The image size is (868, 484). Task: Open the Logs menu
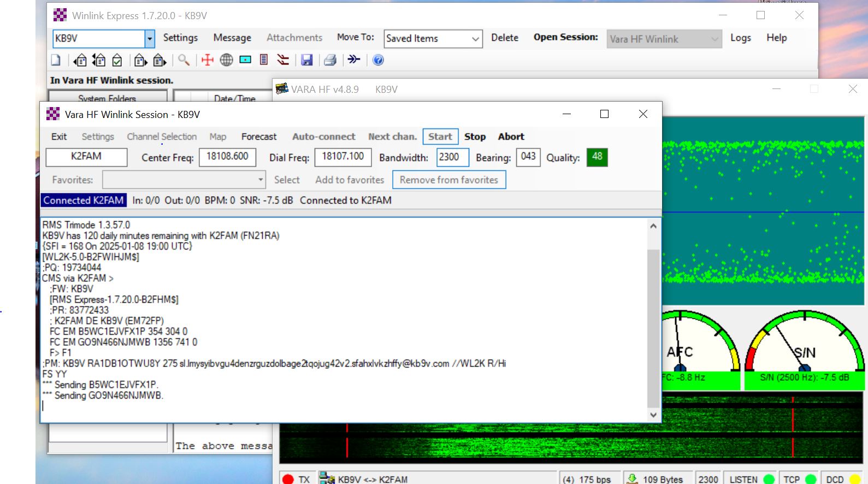pyautogui.click(x=740, y=38)
